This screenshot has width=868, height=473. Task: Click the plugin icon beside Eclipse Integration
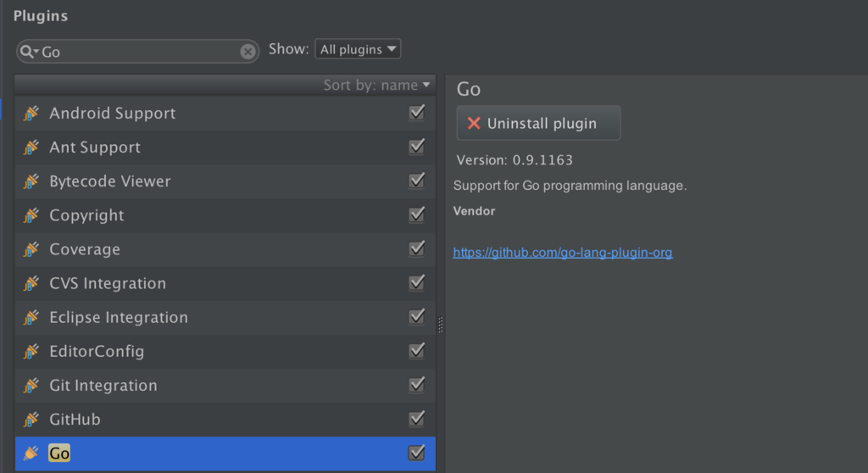(31, 318)
